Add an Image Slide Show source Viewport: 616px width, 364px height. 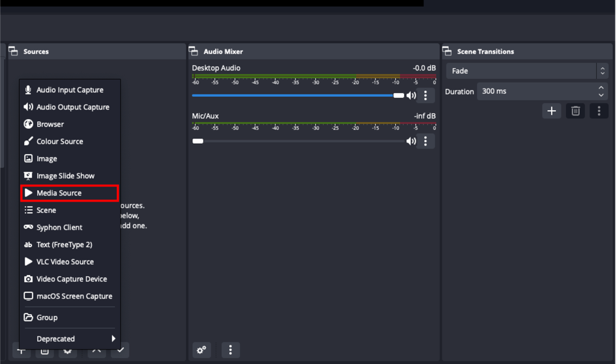70,176
